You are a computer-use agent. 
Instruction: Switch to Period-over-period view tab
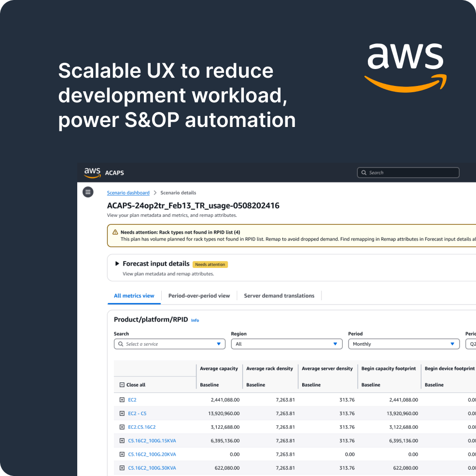[199, 295]
